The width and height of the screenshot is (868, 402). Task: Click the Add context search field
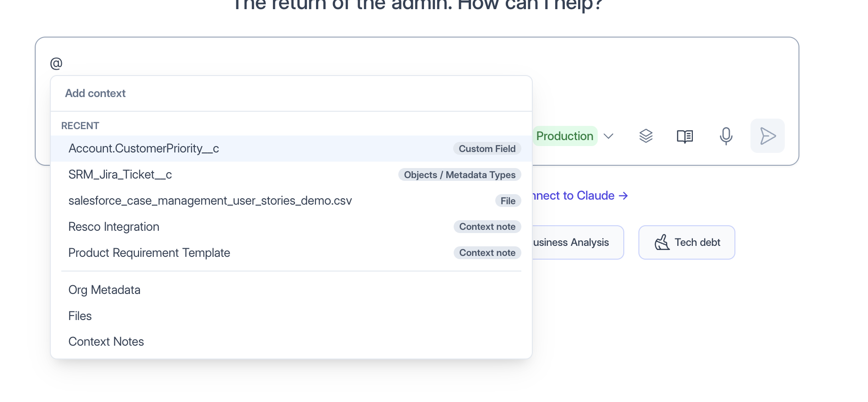(x=291, y=93)
